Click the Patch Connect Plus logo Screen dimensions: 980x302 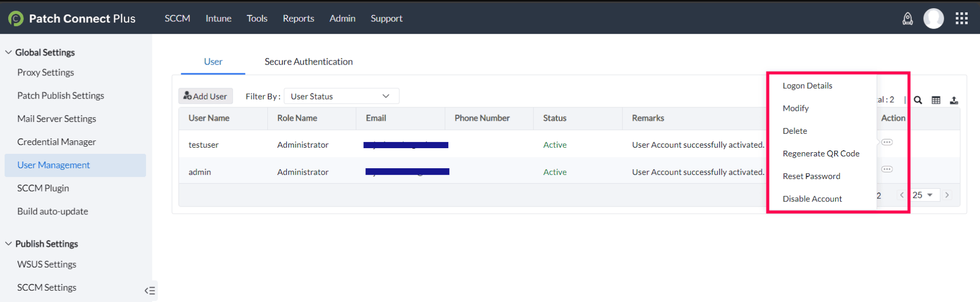[16, 19]
